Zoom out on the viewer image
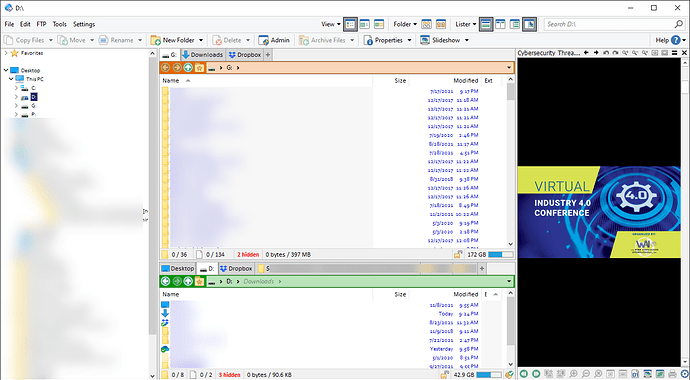Image resolution: width=690 pixels, height=380 pixels. (586, 374)
